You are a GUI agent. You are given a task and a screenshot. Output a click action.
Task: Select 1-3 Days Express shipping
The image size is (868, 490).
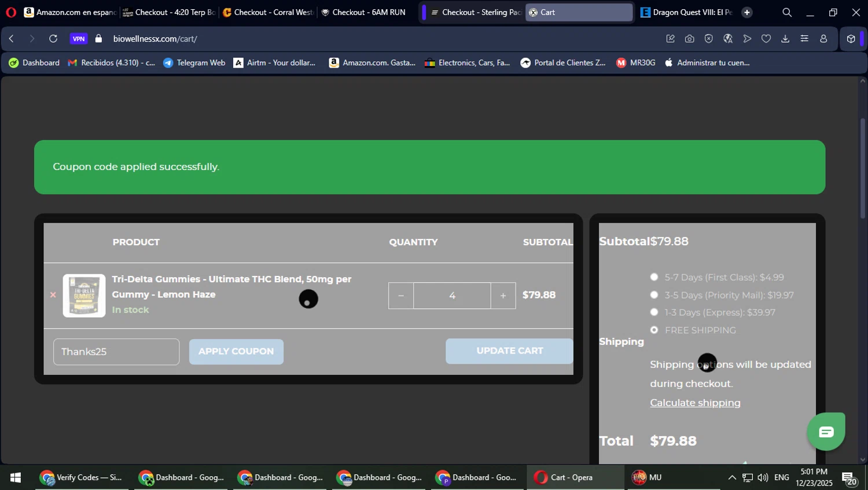pyautogui.click(x=654, y=312)
